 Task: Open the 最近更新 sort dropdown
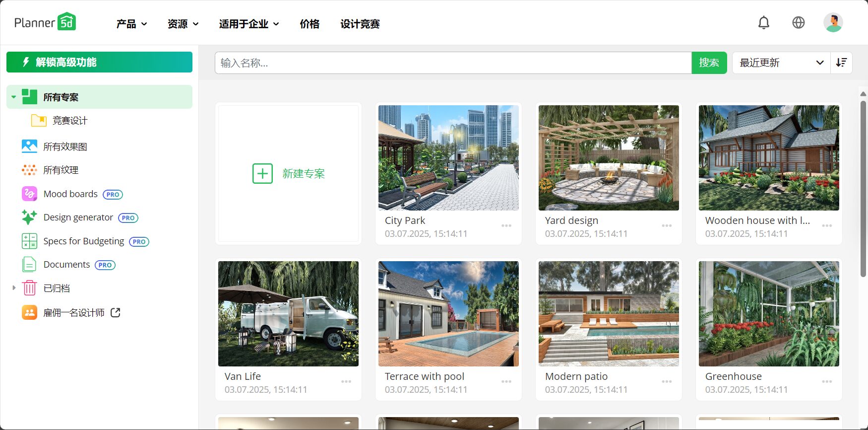[781, 63]
